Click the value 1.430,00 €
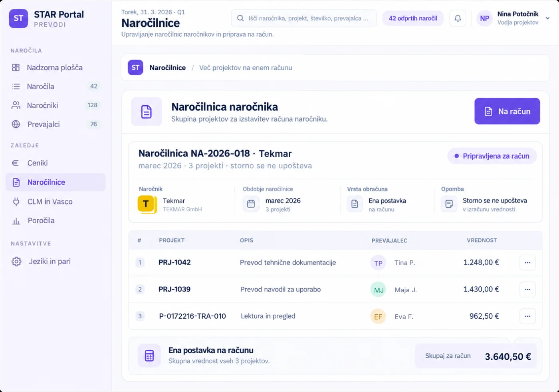The height and width of the screenshot is (392, 559). pyautogui.click(x=481, y=289)
